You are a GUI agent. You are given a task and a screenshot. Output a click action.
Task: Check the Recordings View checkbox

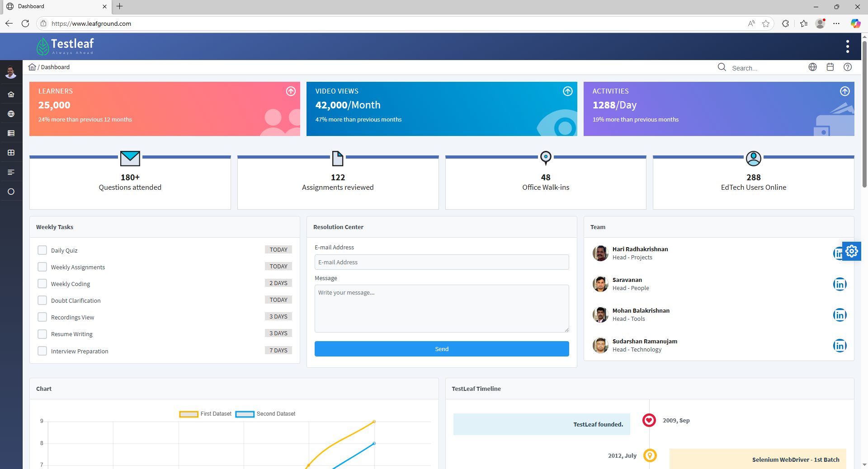coord(42,317)
